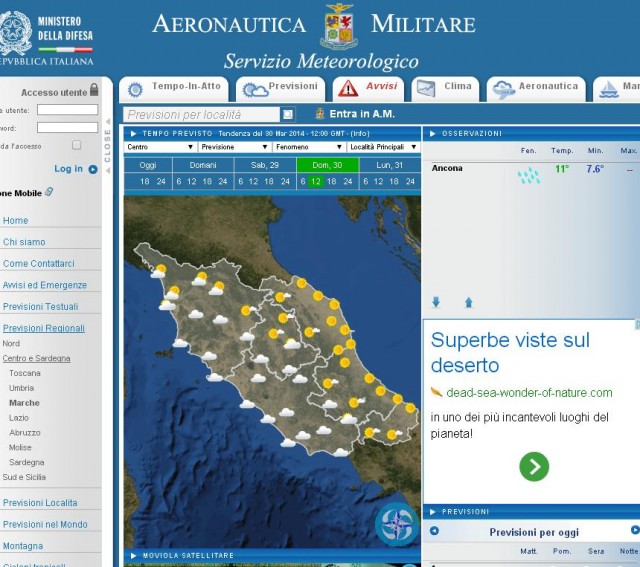Select Toscana in the regional list
This screenshot has width=640, height=567.
(x=25, y=373)
